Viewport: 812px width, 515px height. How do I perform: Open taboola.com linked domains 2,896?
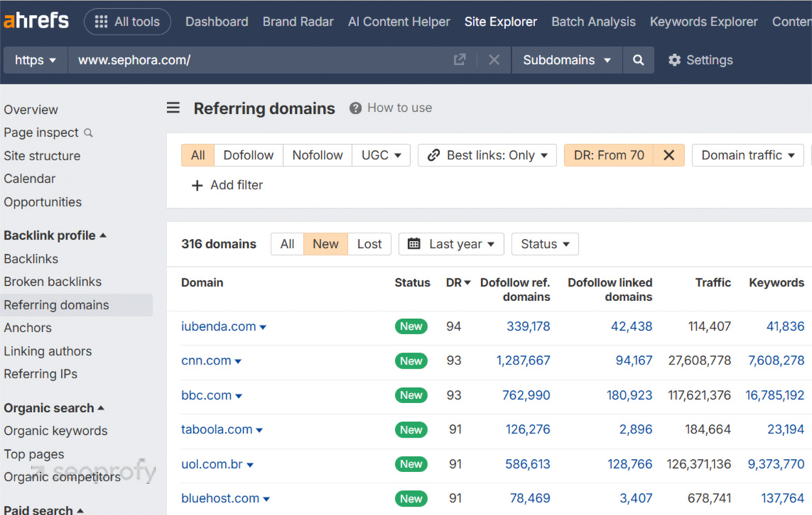click(635, 429)
